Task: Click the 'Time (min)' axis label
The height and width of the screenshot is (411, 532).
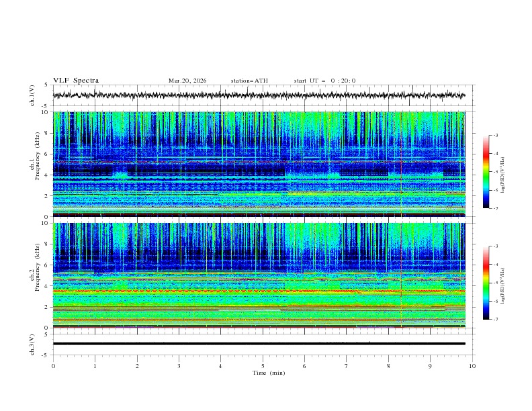Action: pos(269,373)
